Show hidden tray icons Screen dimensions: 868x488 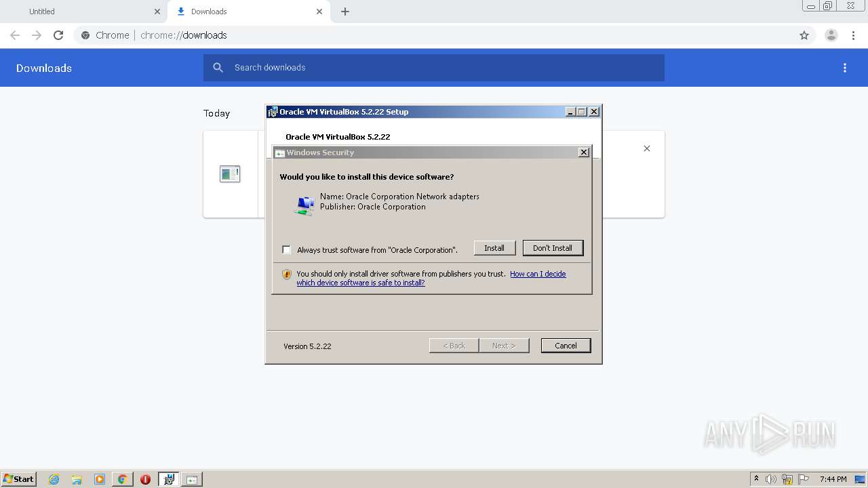tap(757, 479)
